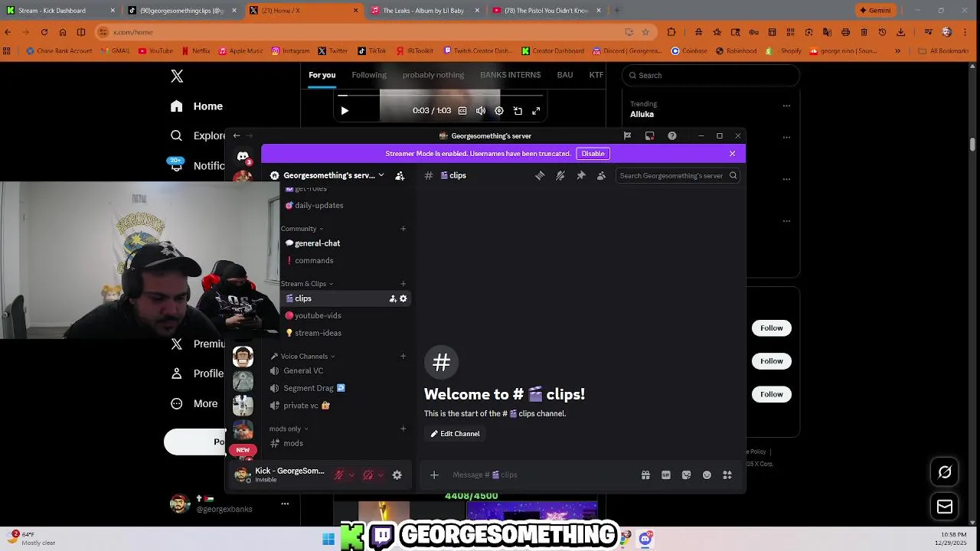Add a channel to Community category
Image resolution: width=980 pixels, height=551 pixels.
coord(403,229)
